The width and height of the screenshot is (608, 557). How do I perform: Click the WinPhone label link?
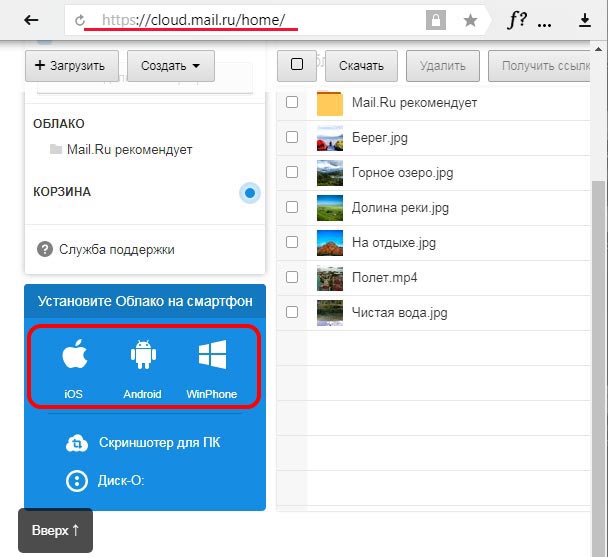click(x=211, y=394)
